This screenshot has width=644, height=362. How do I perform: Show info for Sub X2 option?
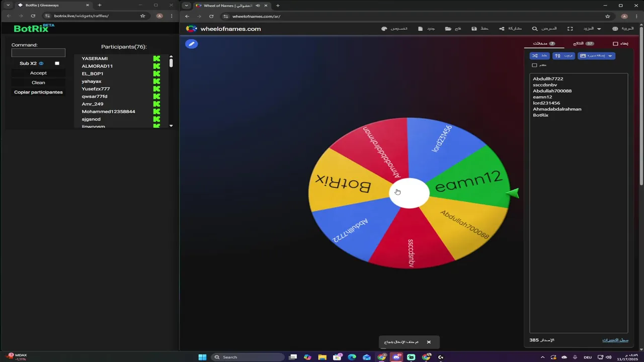click(x=41, y=63)
